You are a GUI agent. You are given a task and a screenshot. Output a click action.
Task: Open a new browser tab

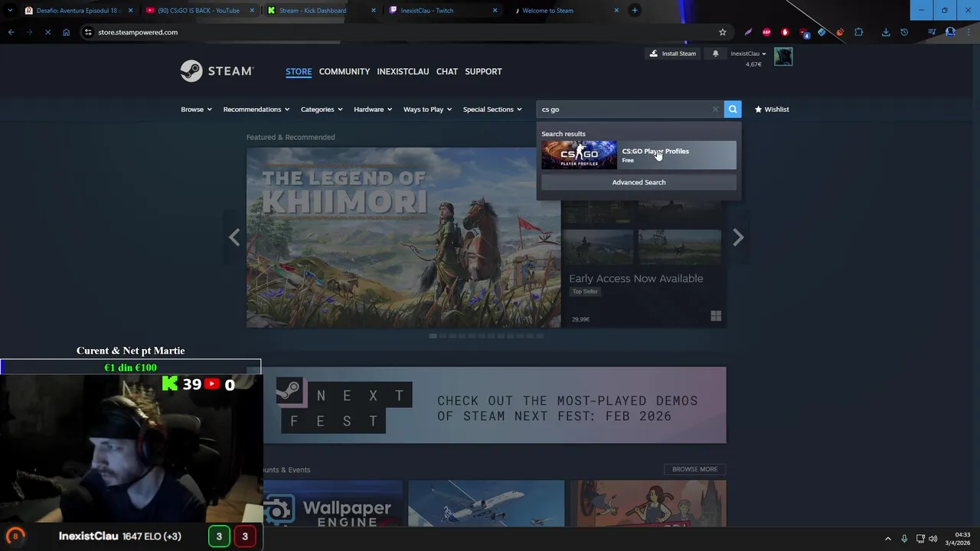635,11
